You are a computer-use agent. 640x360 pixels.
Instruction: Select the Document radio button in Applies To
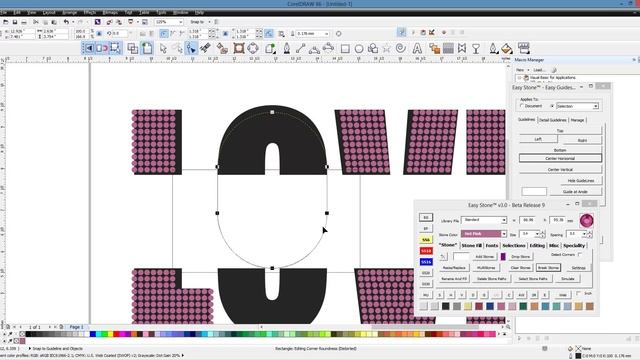pos(522,106)
